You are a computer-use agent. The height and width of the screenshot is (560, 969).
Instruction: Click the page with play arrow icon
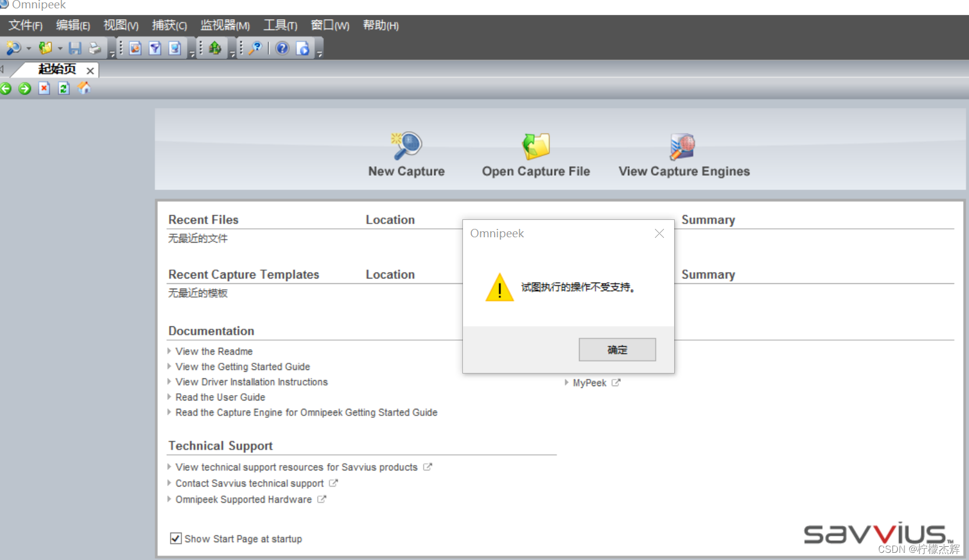(x=303, y=48)
